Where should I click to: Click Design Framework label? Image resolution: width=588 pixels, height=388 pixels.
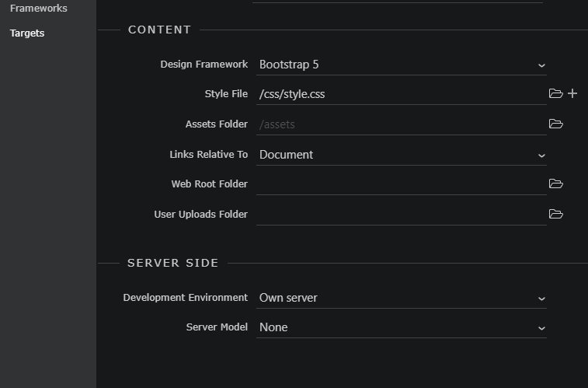click(x=204, y=65)
